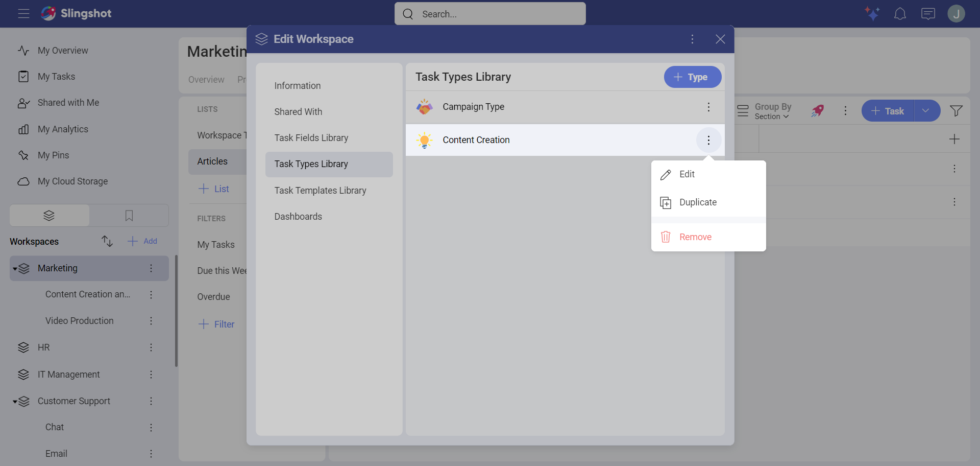Open the filter funnel icon
Screen dimensions: 980x466
click(x=956, y=111)
